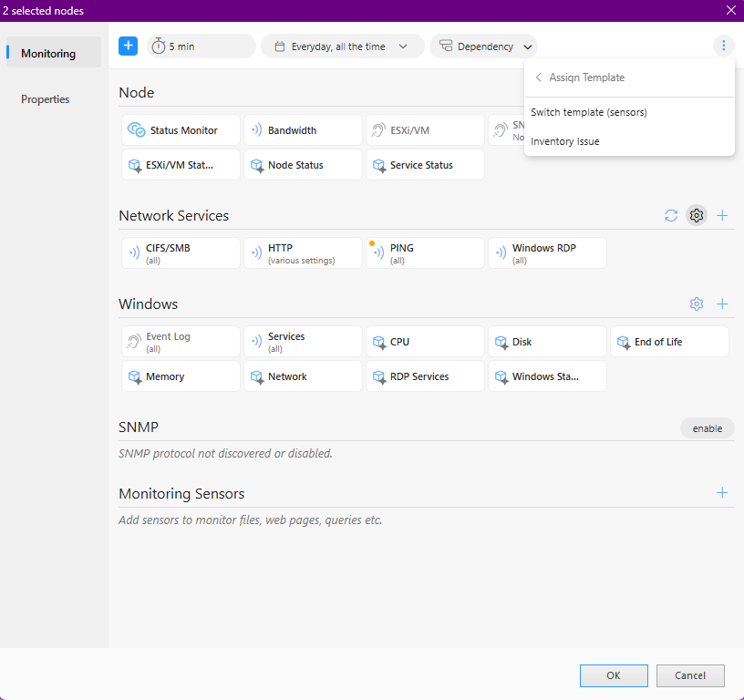Select the End of Life tile

[669, 342]
